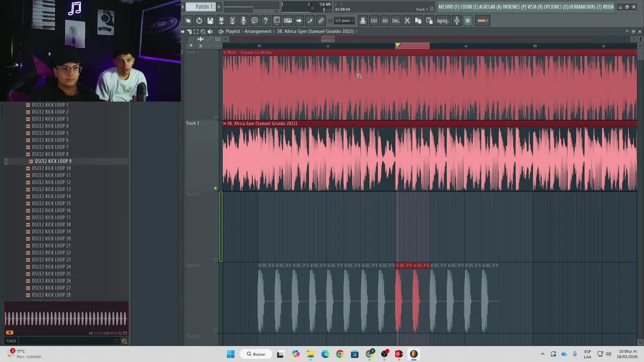The height and width of the screenshot is (362, 644).
Task: Open the EDITAR (E) menu
Action: click(x=470, y=7)
